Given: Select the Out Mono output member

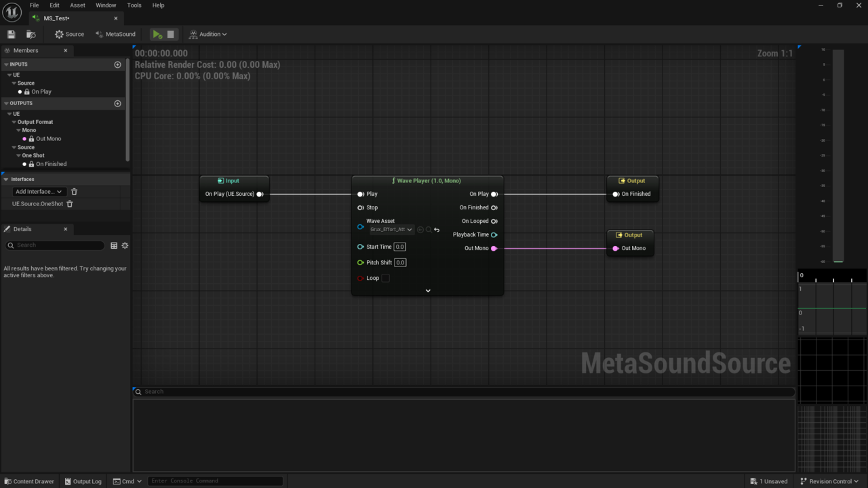Looking at the screenshot, I should [x=48, y=139].
